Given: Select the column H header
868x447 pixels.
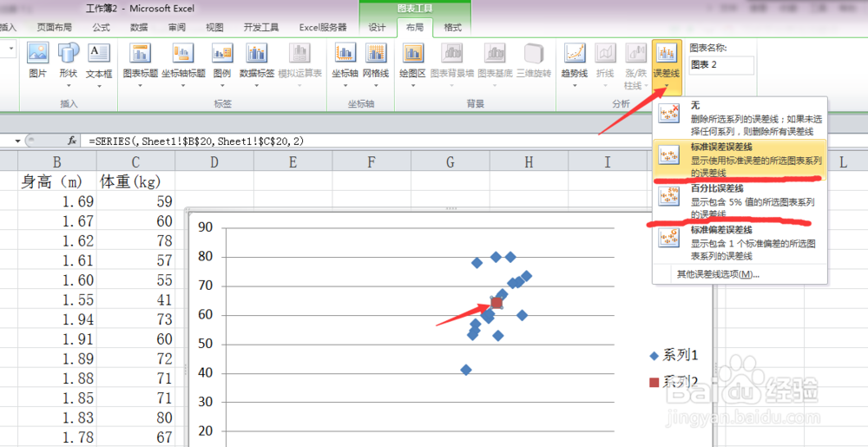Looking at the screenshot, I should tap(529, 161).
